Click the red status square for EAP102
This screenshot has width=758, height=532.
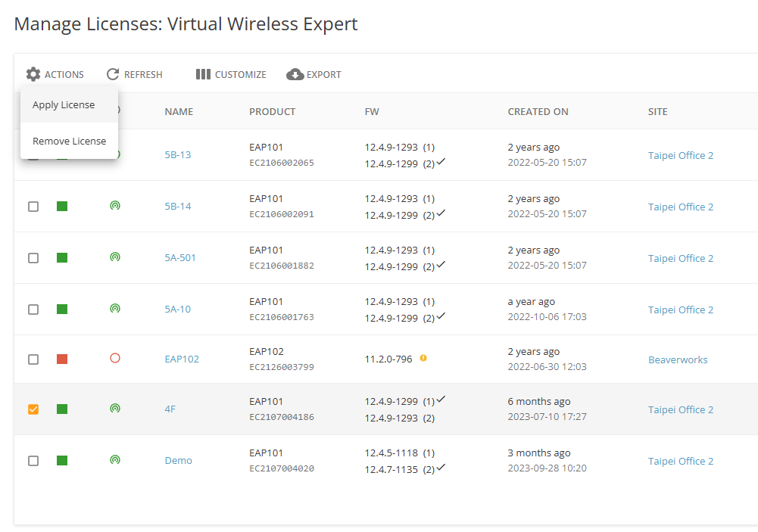(x=62, y=359)
